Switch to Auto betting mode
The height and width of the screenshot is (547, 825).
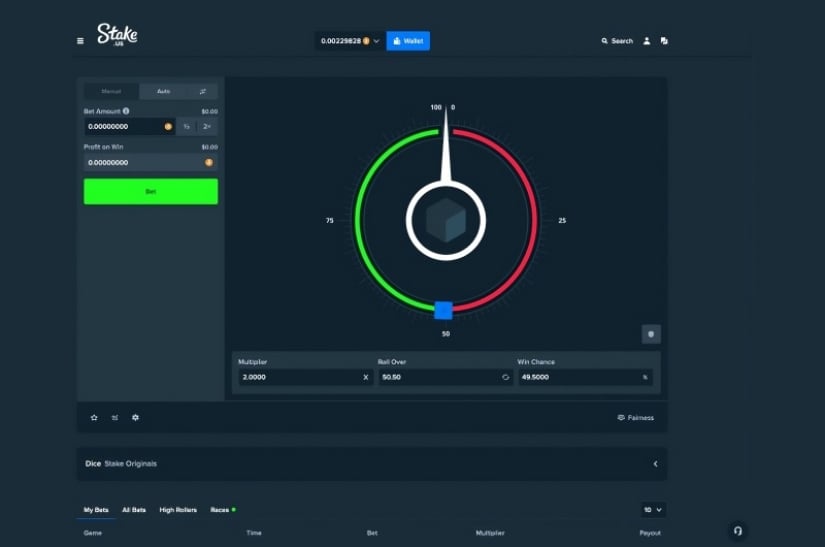pyautogui.click(x=163, y=91)
